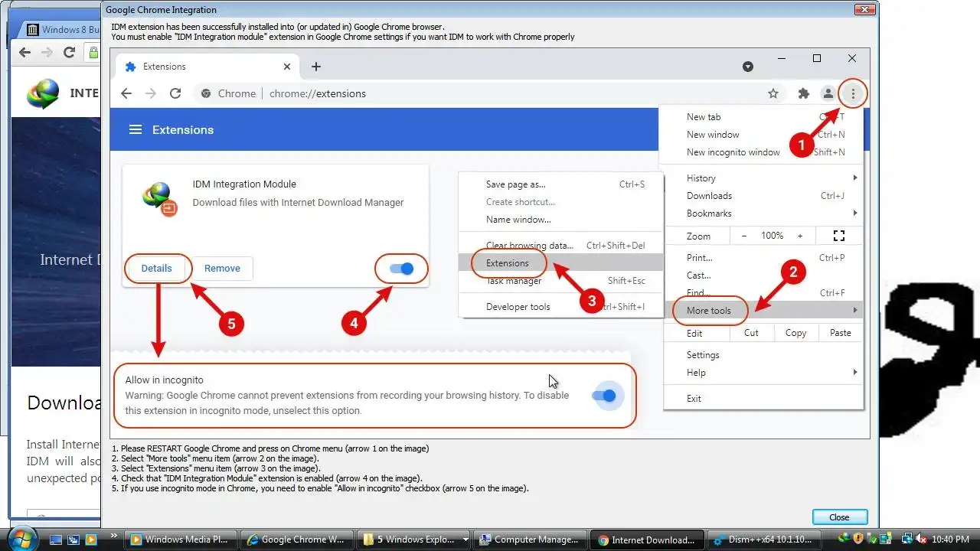Click the IDM Integration Module logo icon
The image size is (980, 551).
click(159, 197)
